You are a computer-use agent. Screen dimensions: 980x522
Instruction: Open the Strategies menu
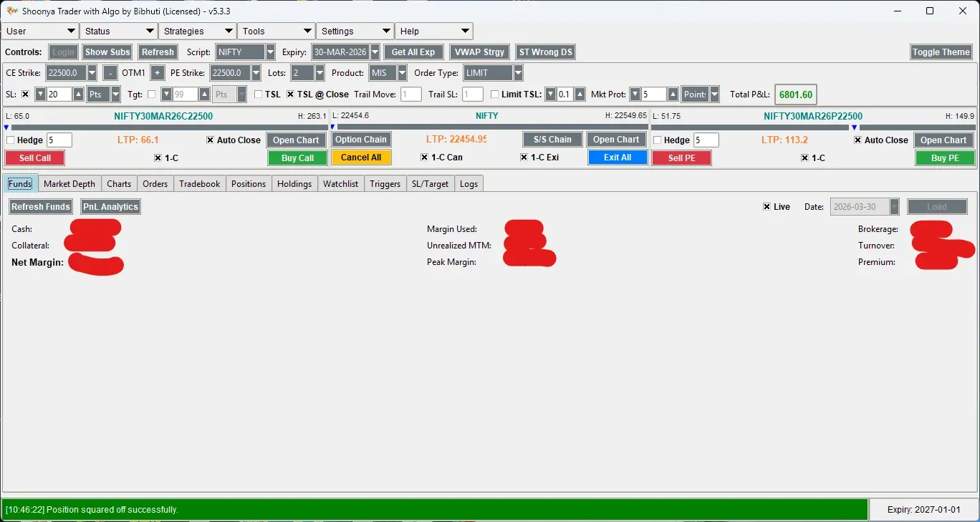[198, 32]
